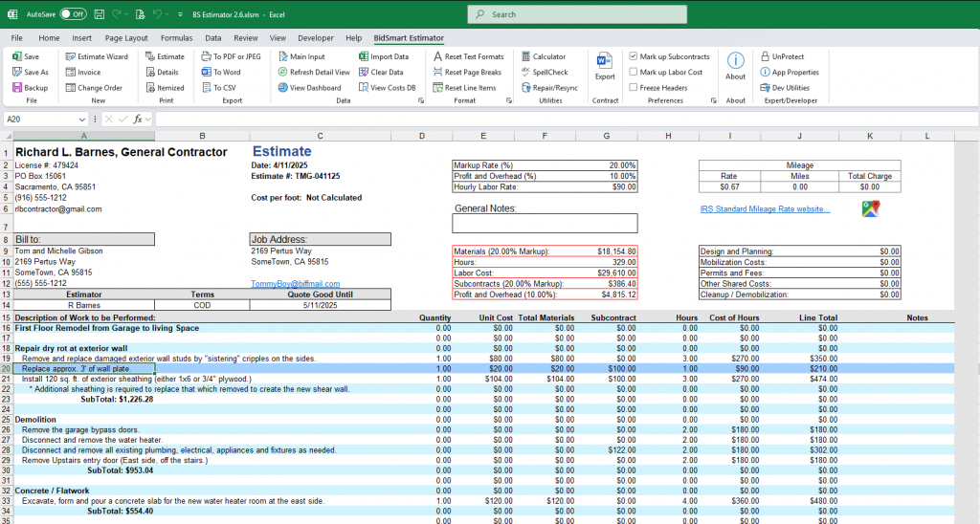Open the Quick Access Toolbar customize dropdown
Screen dimensions: 980x524
(x=180, y=14)
